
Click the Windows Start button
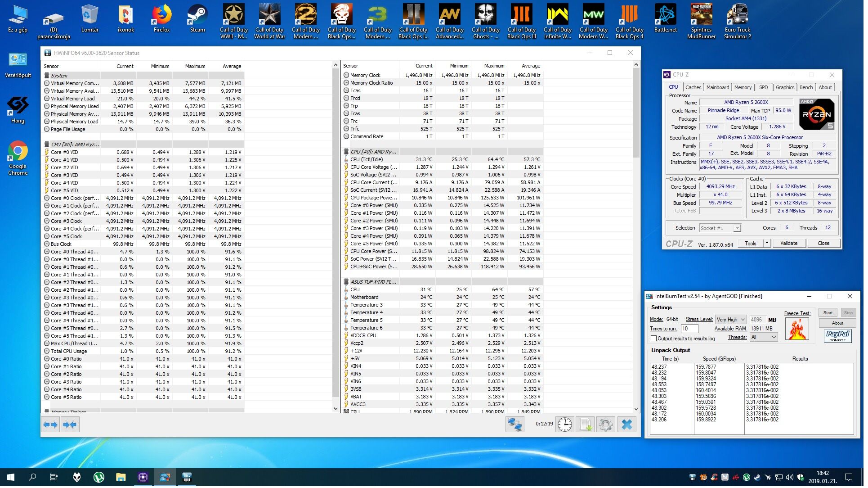[11, 479]
